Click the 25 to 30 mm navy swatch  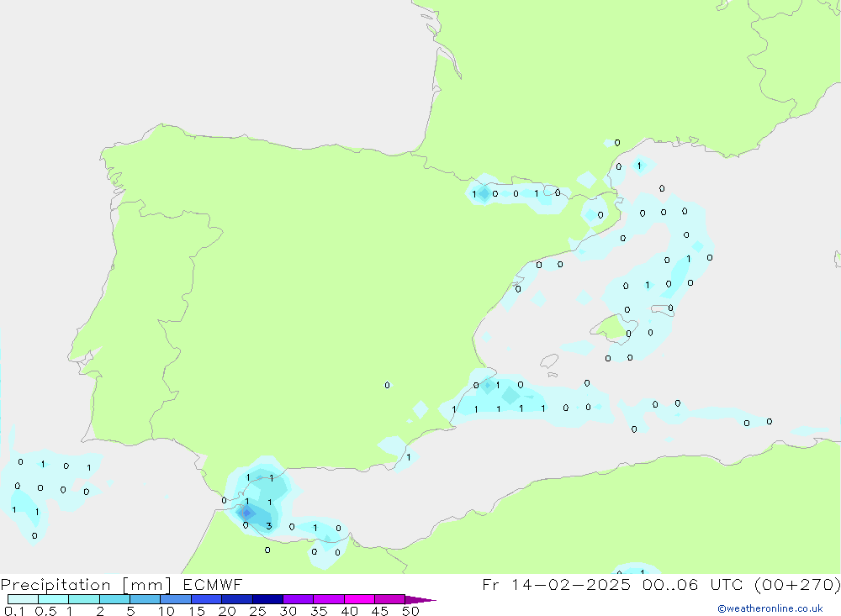click(267, 599)
